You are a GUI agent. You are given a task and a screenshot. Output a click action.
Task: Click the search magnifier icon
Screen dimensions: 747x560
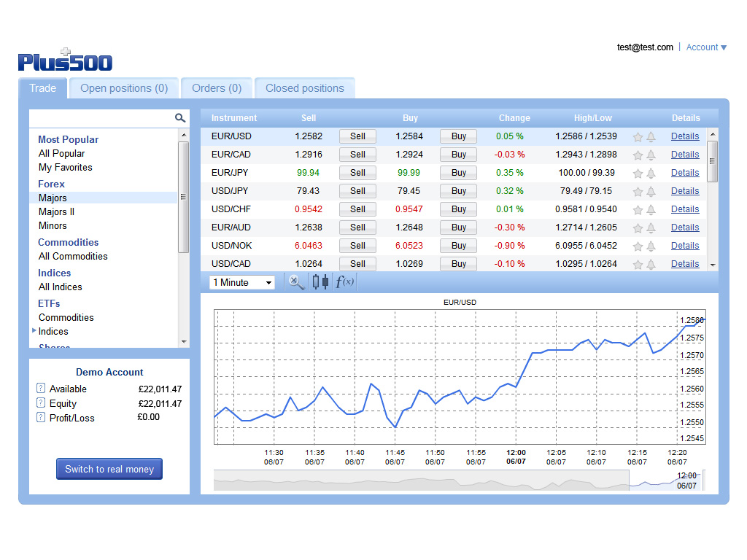point(179,117)
